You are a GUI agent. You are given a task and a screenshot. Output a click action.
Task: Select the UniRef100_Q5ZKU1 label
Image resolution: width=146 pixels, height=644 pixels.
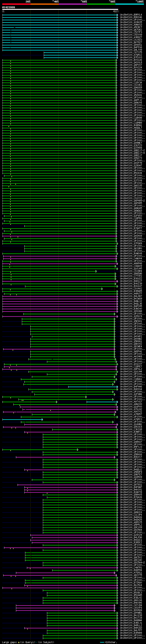[131, 95]
